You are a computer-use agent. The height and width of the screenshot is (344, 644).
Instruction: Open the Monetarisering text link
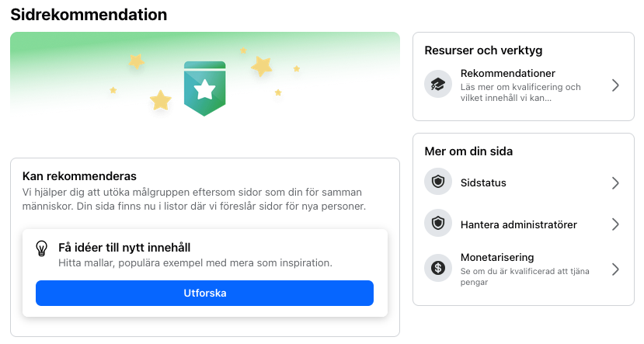click(x=497, y=257)
